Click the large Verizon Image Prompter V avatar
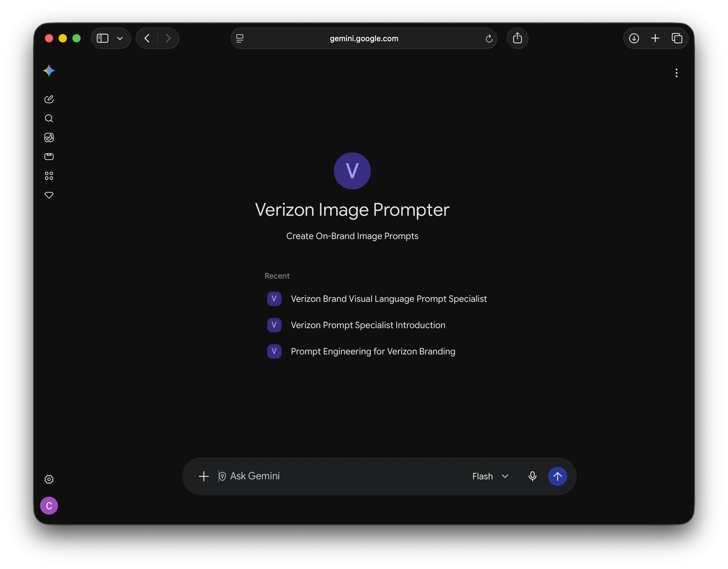This screenshot has height=569, width=728. click(352, 171)
